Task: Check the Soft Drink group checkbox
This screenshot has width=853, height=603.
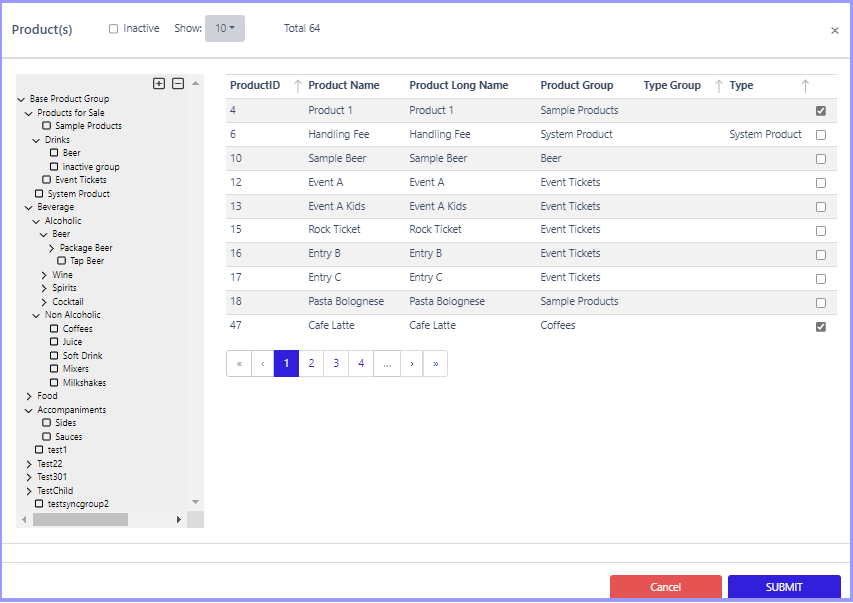Action: point(54,355)
